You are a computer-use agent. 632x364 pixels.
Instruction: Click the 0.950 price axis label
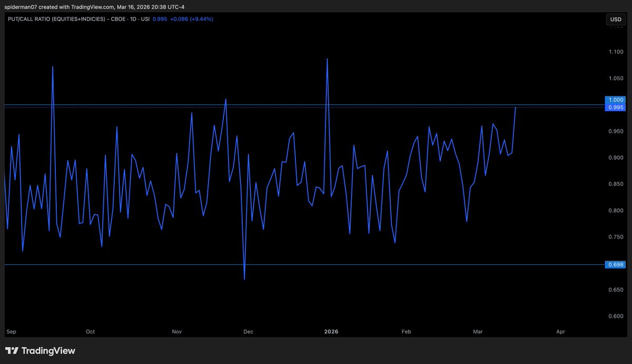pyautogui.click(x=616, y=131)
